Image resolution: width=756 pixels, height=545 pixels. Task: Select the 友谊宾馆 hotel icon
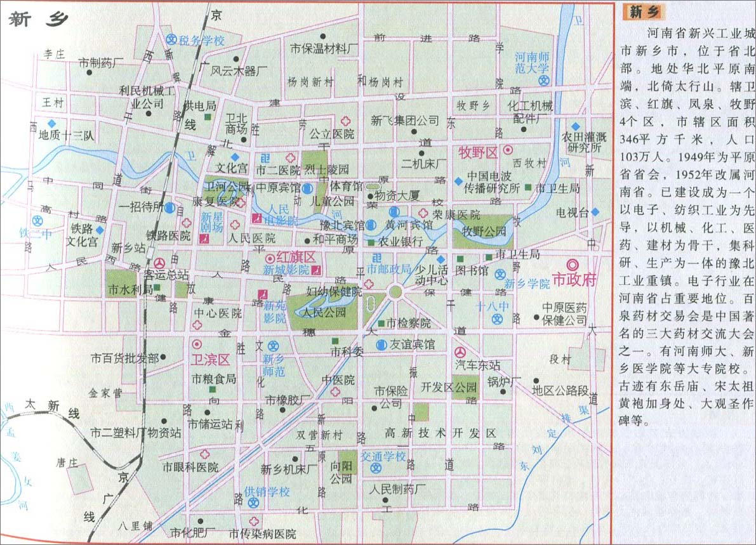coord(381,345)
